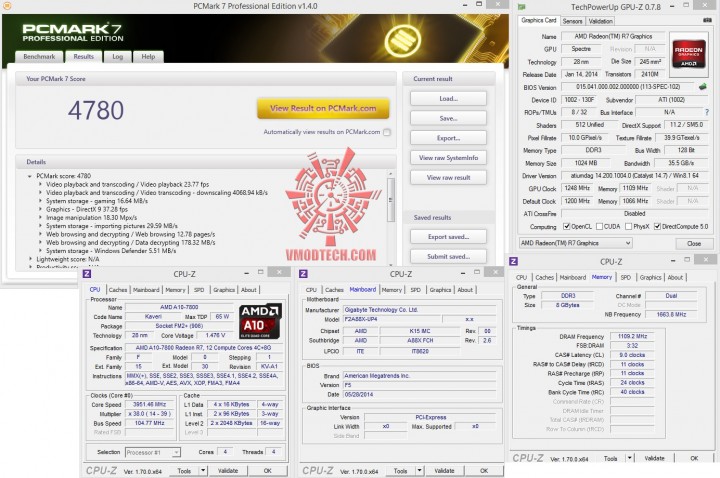Toggle the DirectCompute 5.0 checkbox
720x478 pixels.
point(658,226)
